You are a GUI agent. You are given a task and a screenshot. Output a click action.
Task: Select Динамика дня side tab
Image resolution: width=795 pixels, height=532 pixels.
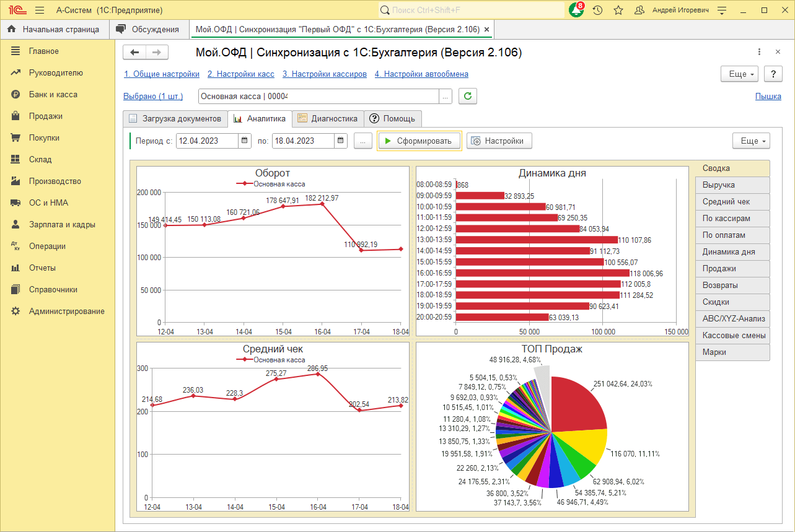[x=732, y=251]
